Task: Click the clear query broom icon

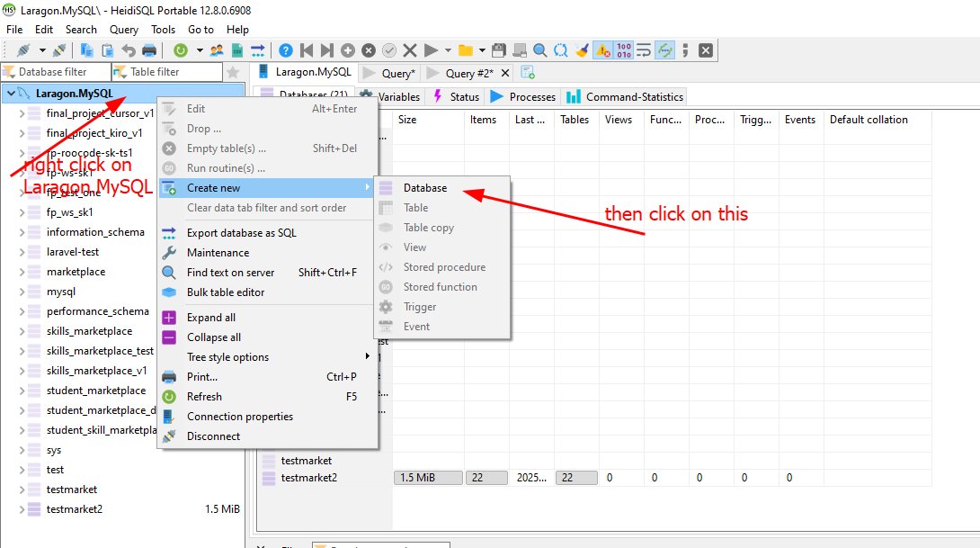Action: tap(582, 50)
